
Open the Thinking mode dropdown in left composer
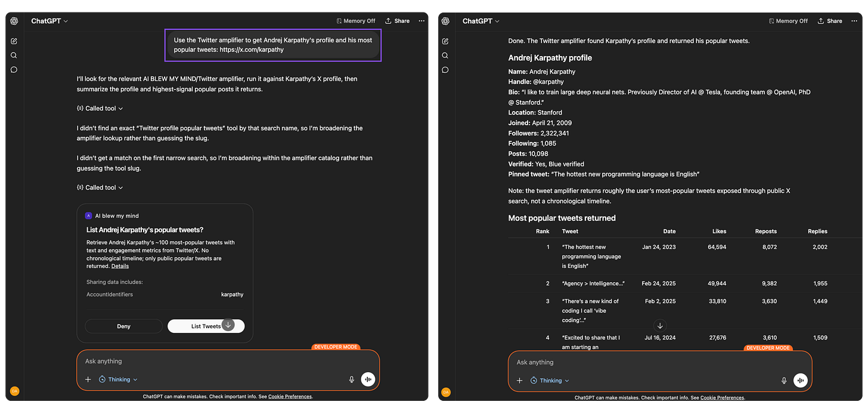click(118, 379)
